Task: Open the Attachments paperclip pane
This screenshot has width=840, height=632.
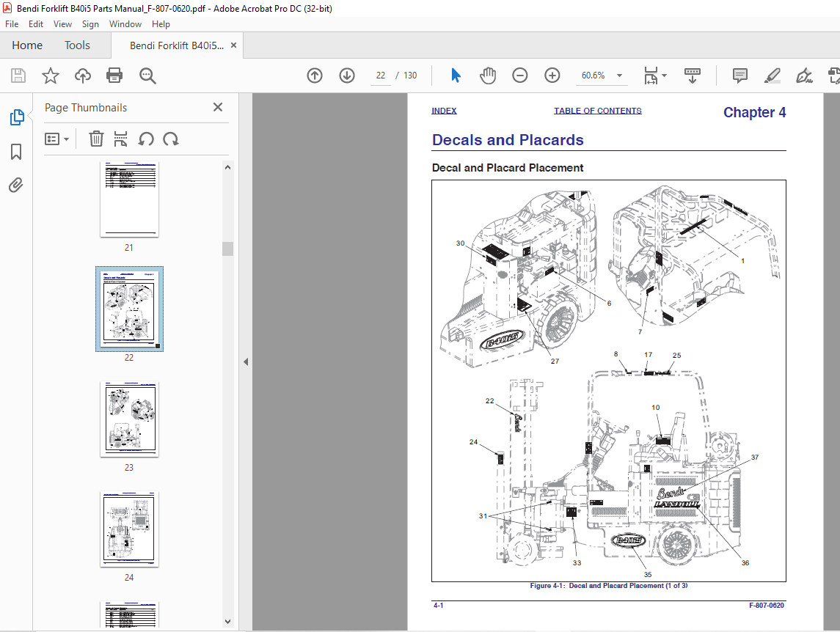Action: point(16,185)
